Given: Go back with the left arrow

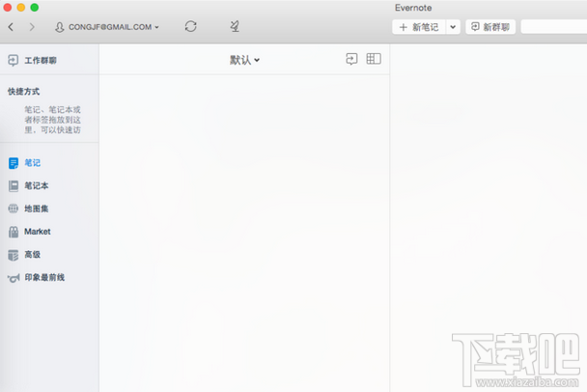Looking at the screenshot, I should [11, 27].
